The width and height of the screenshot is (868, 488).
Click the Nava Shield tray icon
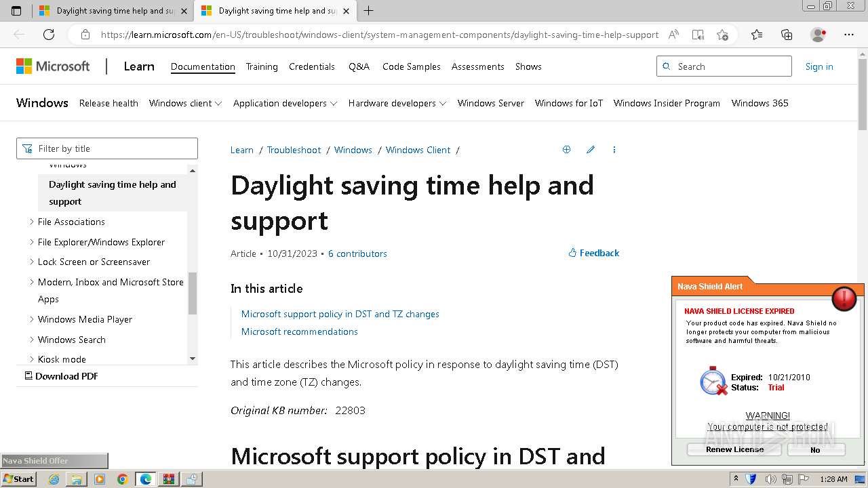pos(751,479)
